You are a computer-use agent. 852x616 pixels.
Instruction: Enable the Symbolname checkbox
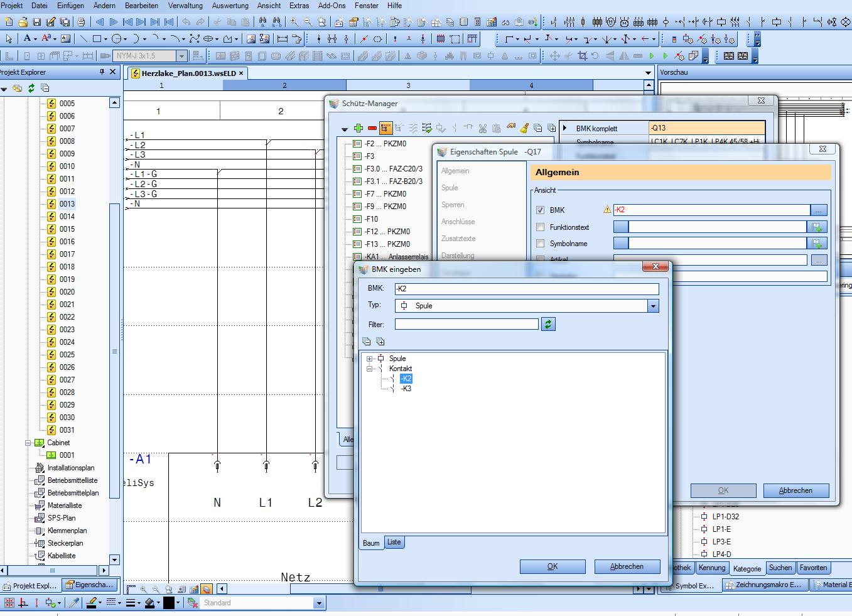(541, 243)
